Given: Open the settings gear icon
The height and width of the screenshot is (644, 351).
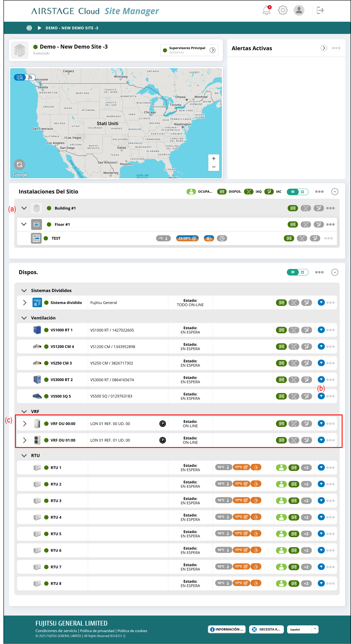Looking at the screenshot, I should click(x=282, y=10).
